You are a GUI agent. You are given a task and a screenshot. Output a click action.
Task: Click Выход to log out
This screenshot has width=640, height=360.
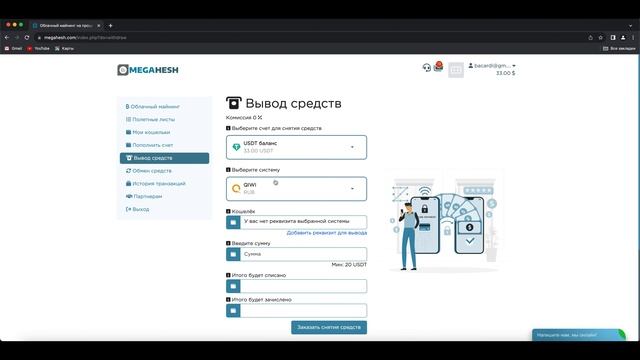click(138, 209)
